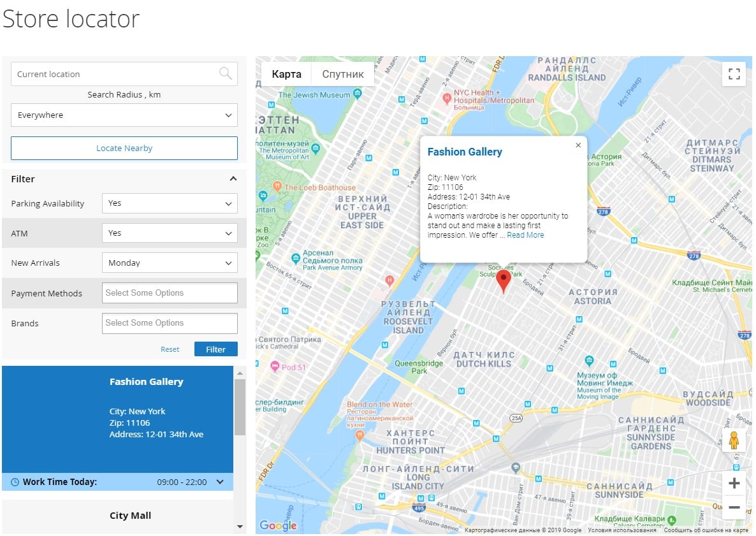
Task: Click the 25A route shield on map
Action: 516,418
